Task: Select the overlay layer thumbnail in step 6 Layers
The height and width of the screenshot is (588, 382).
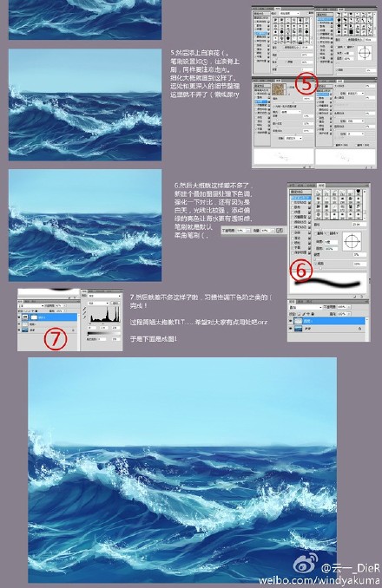Action: click(299, 321)
